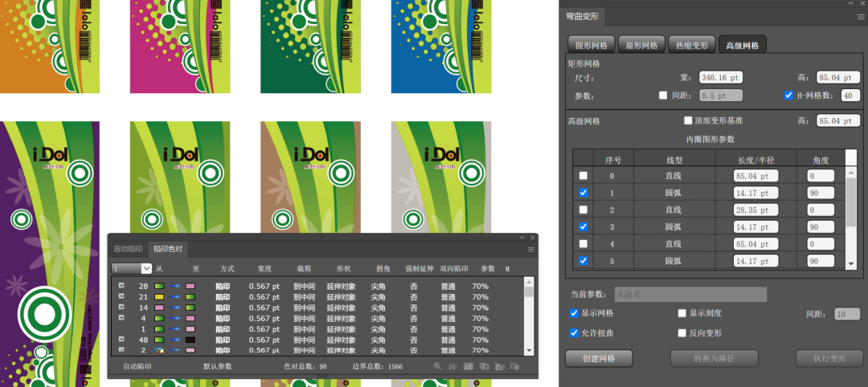Expand the row 21 color pair
Screen dimensions: 868x387
point(121,296)
